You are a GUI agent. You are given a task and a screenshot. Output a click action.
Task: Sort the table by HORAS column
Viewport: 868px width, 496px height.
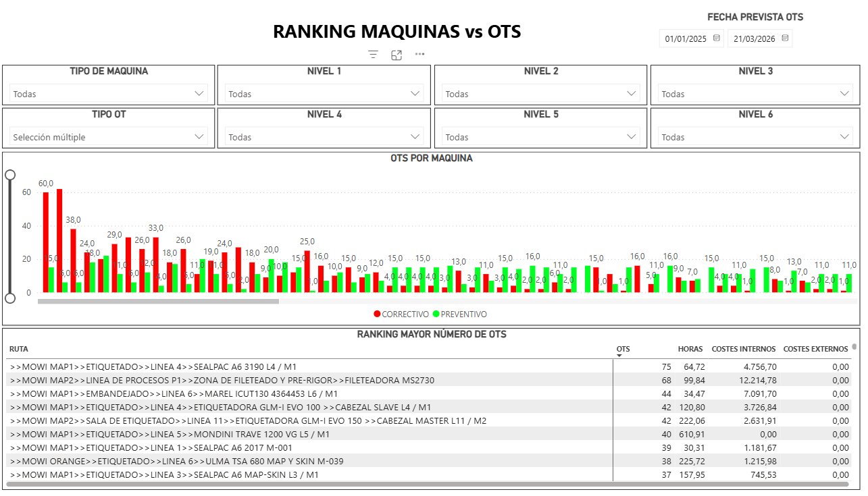pos(690,349)
